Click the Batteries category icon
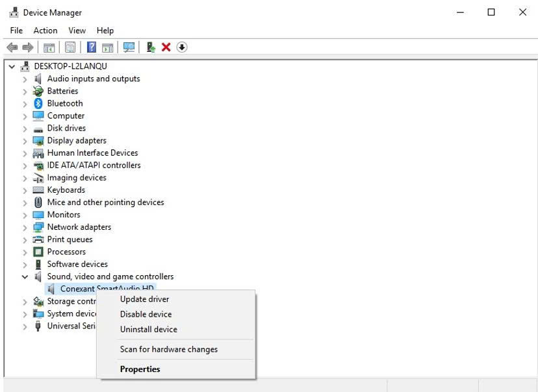The height and width of the screenshot is (392, 538). [x=38, y=91]
